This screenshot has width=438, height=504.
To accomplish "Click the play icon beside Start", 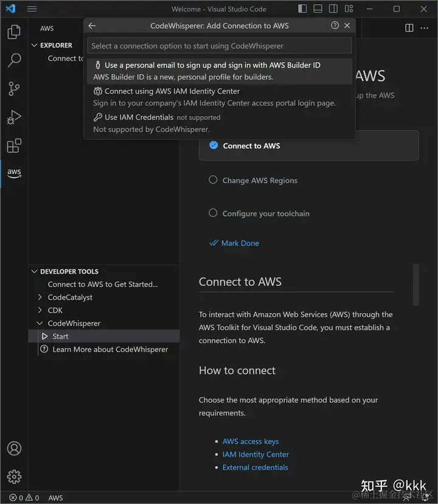I will pyautogui.click(x=44, y=336).
